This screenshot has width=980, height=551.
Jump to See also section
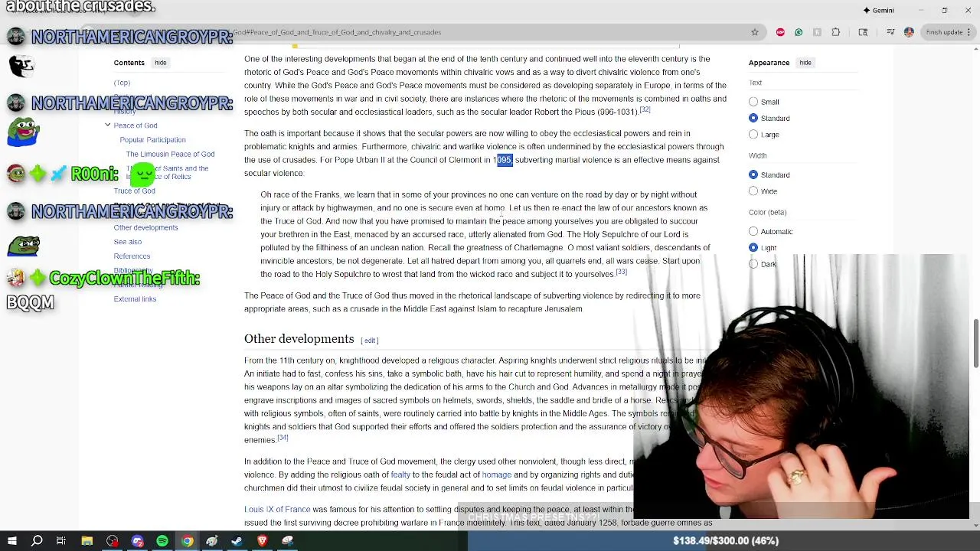click(x=128, y=242)
